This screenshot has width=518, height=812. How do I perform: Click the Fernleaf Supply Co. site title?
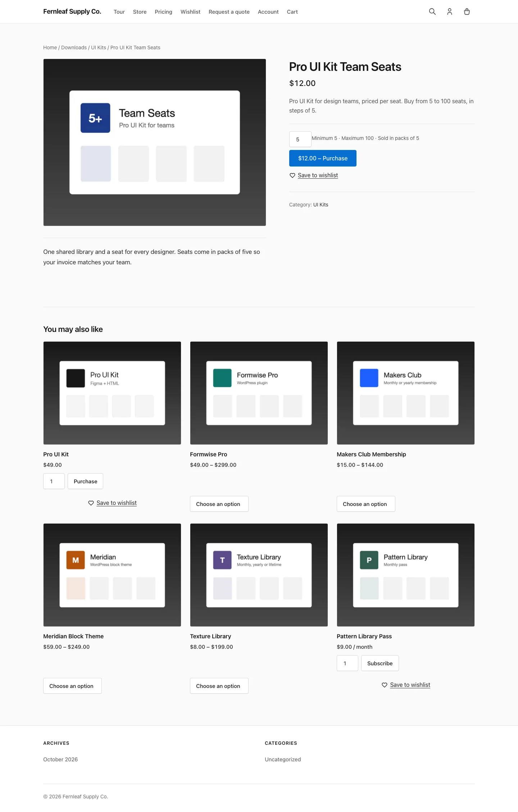72,12
